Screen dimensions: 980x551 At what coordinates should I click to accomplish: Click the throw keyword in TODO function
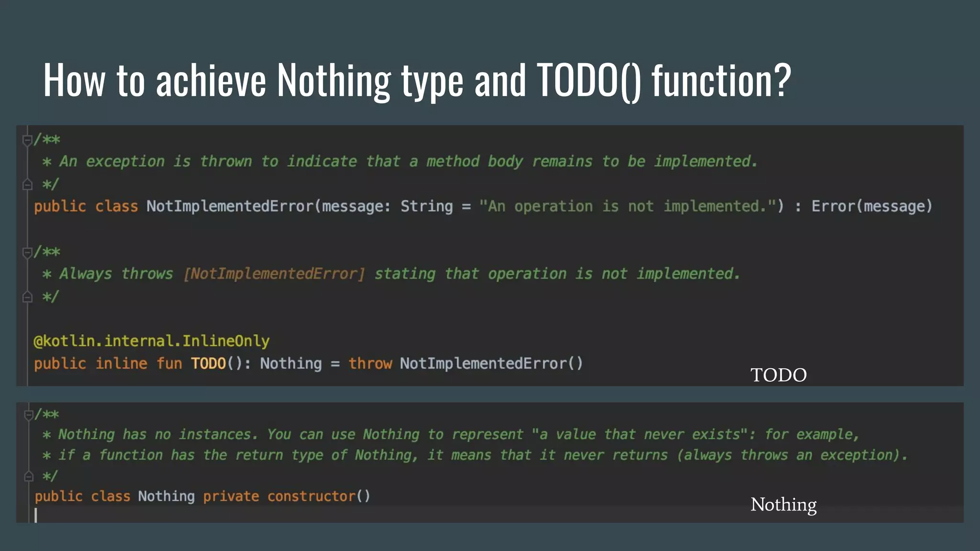369,364
